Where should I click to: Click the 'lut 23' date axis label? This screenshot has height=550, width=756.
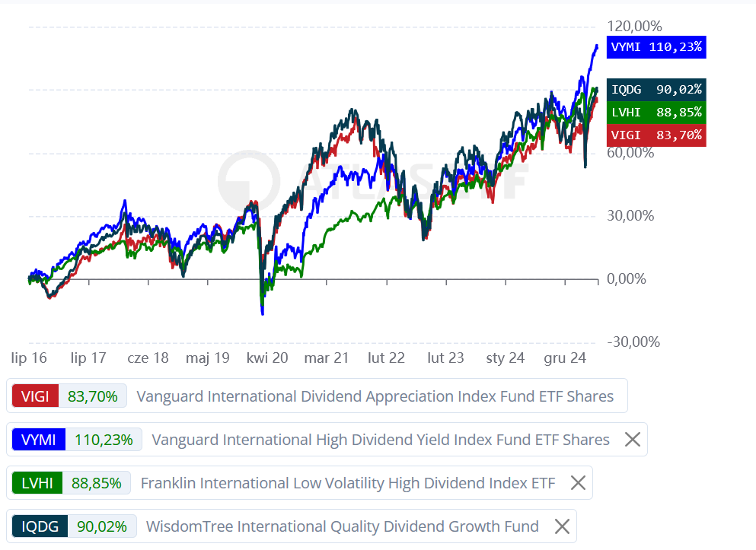coord(445,358)
